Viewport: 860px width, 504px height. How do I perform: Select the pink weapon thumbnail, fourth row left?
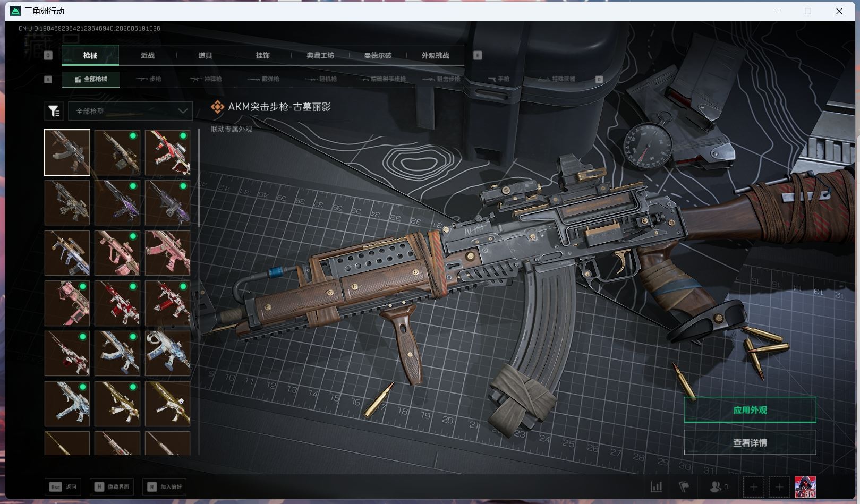tap(67, 303)
